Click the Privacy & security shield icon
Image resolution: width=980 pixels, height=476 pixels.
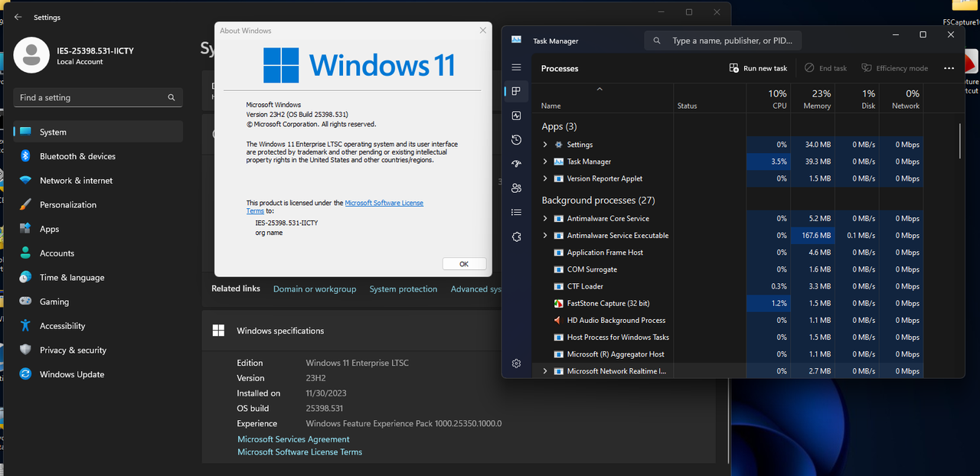point(25,350)
